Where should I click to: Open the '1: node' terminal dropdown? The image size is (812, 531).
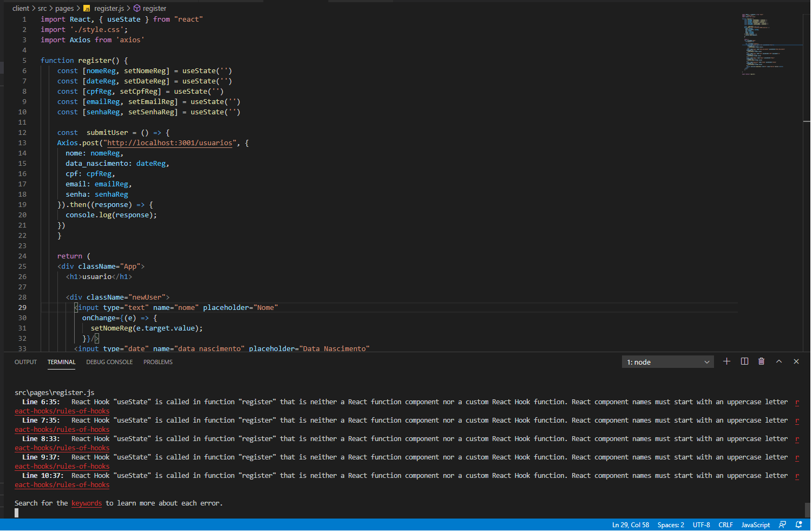667,362
